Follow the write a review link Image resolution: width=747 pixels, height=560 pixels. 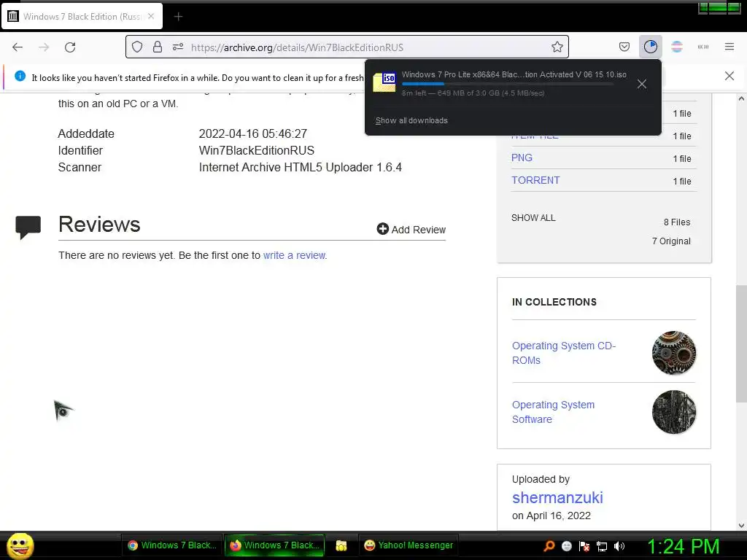[x=295, y=255]
